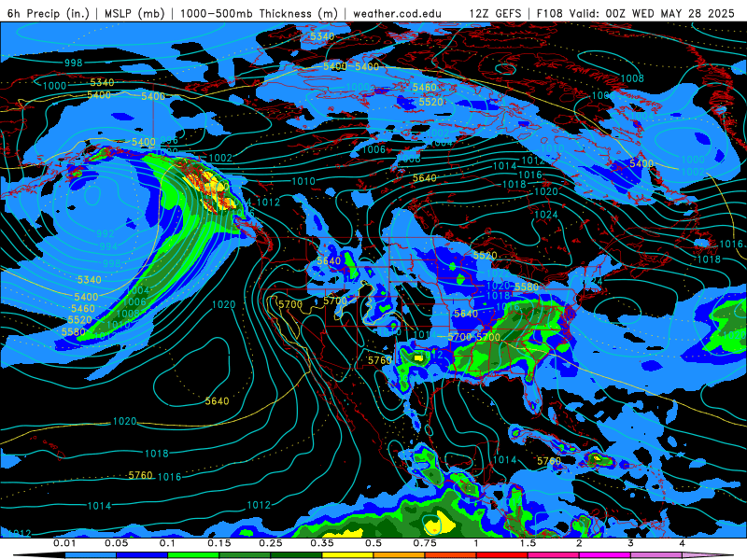Click the 'MSLP (mb)' header label

click(134, 13)
